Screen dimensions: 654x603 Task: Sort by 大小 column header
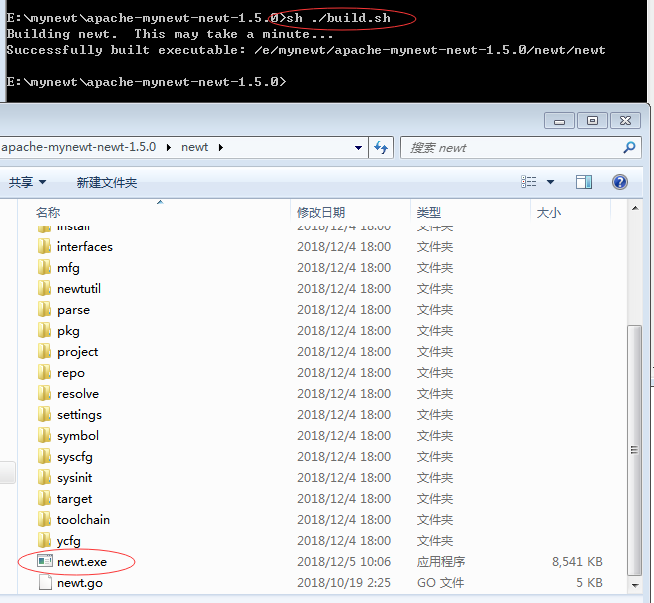[x=548, y=212]
